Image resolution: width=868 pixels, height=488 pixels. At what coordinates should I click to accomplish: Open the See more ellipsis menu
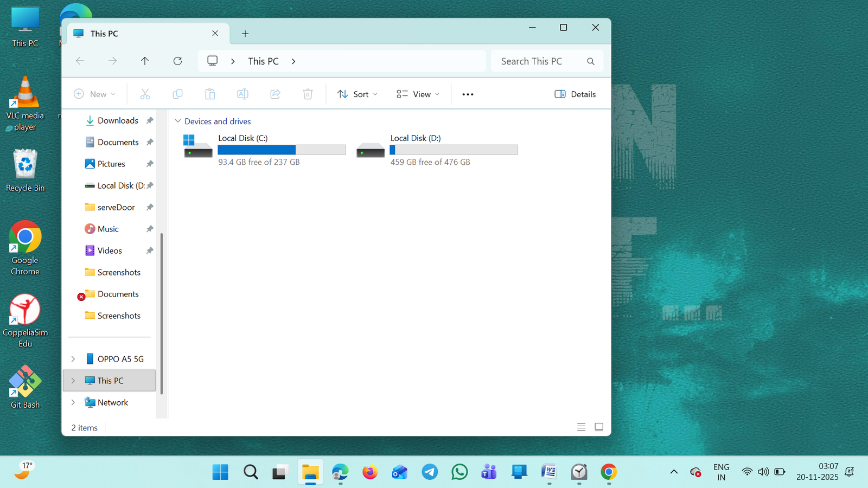[468, 94]
